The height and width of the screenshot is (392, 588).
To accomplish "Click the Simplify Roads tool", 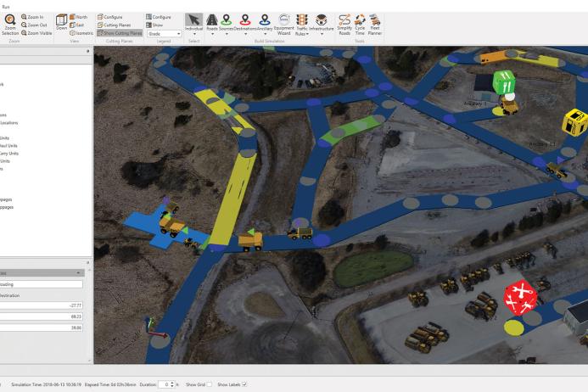I will (344, 23).
